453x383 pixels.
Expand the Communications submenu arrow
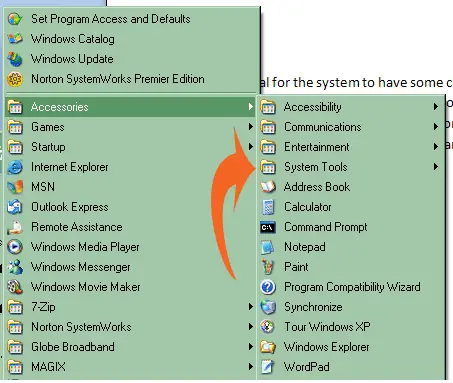(x=436, y=127)
